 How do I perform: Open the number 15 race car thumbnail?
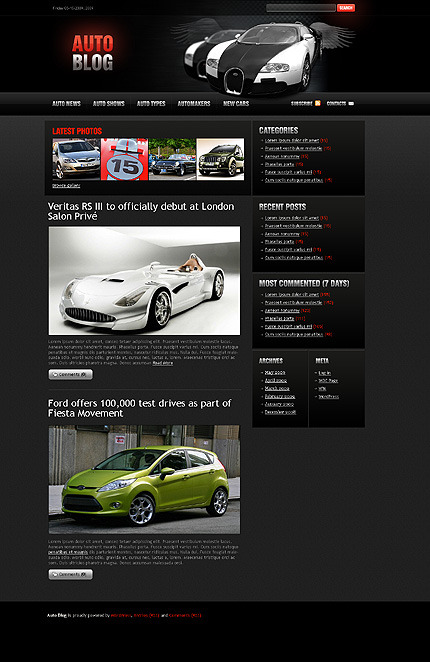[124, 159]
